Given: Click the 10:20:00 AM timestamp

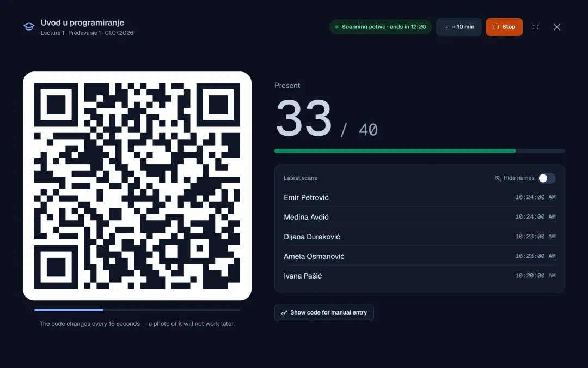Looking at the screenshot, I should tap(535, 276).
